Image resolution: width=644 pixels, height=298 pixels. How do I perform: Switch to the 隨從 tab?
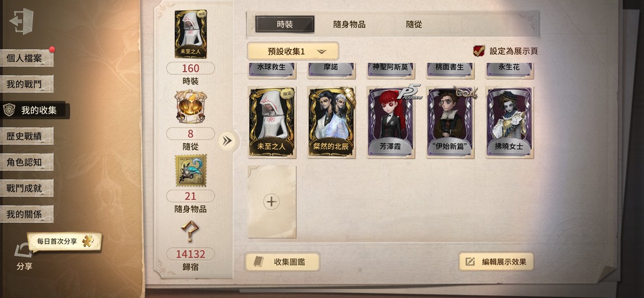(x=414, y=25)
